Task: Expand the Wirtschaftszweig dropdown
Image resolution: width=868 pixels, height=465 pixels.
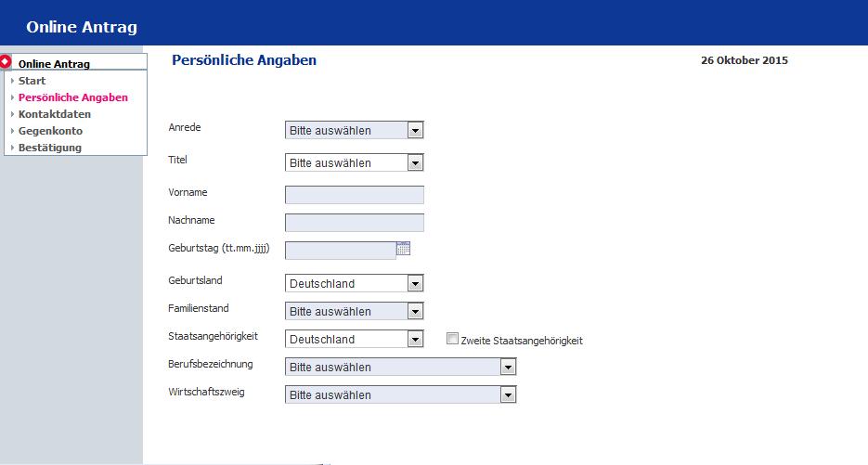Action: [401, 394]
